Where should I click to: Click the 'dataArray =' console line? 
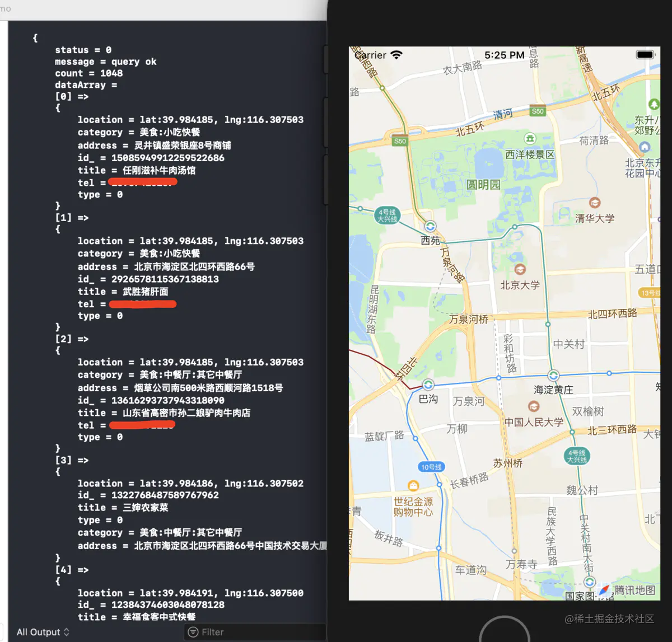86,85
